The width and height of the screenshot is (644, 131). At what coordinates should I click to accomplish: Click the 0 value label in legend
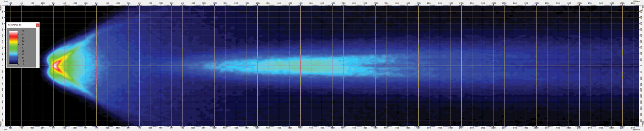(24, 64)
